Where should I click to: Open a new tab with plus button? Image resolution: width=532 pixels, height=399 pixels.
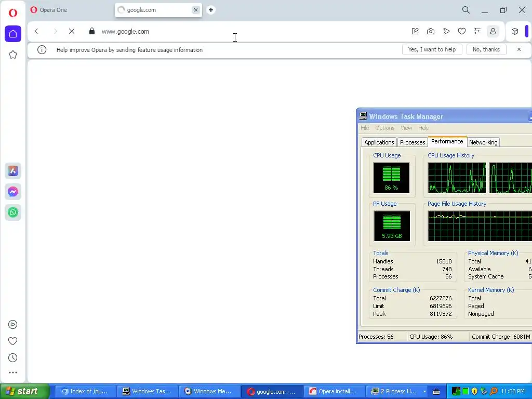pyautogui.click(x=211, y=10)
